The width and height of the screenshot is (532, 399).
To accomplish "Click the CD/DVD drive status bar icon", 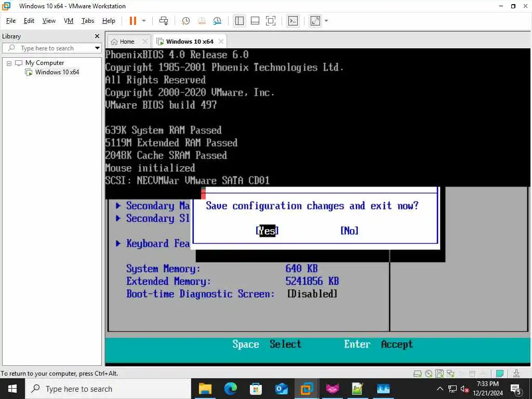I will pyautogui.click(x=429, y=374).
